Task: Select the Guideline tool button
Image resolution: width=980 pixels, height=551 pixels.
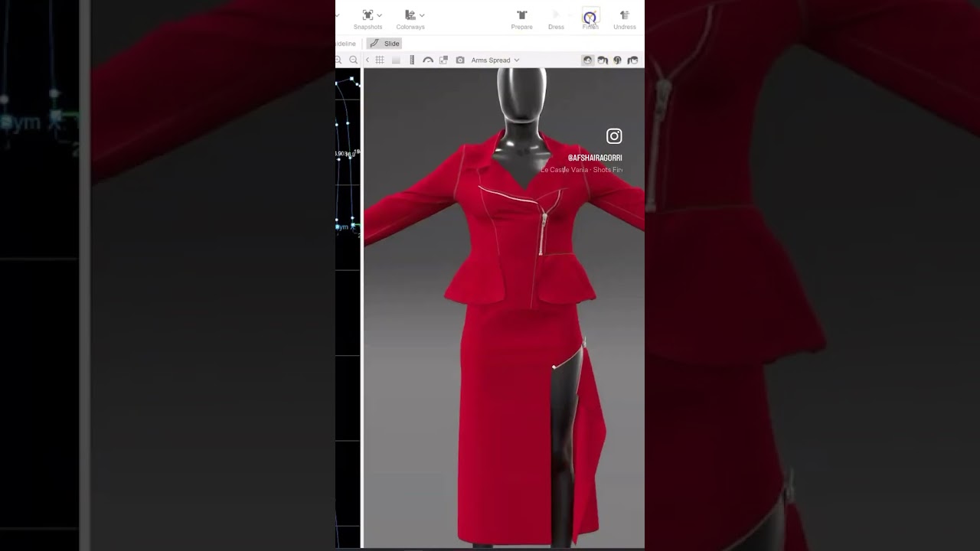Action: pyautogui.click(x=345, y=44)
